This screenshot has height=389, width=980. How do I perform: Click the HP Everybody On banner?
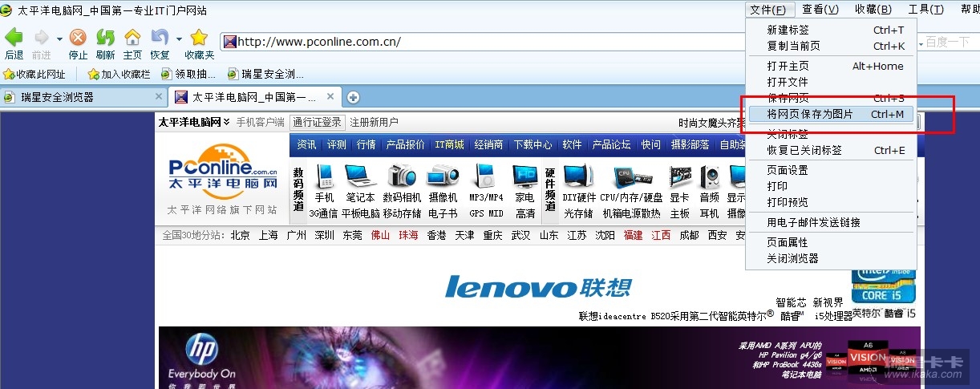point(538,358)
